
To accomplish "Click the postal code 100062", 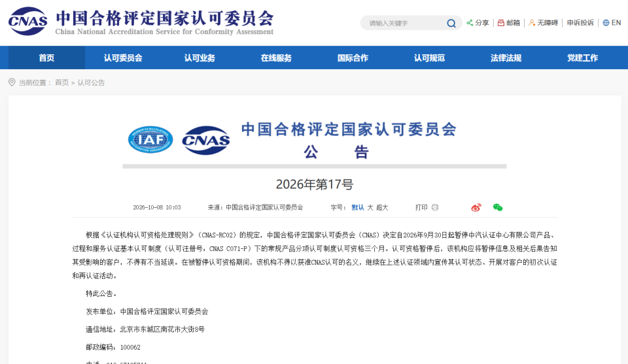I will [130, 347].
